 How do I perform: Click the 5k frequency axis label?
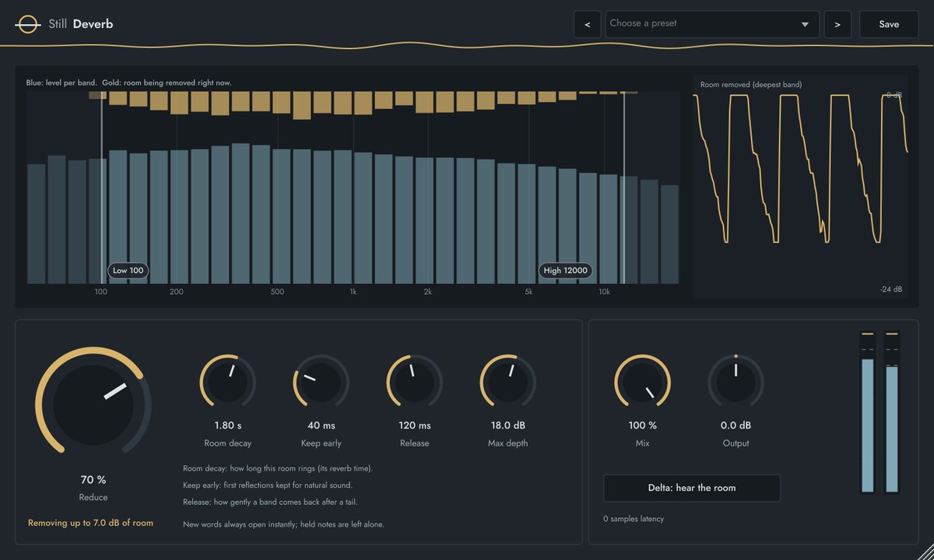[528, 292]
